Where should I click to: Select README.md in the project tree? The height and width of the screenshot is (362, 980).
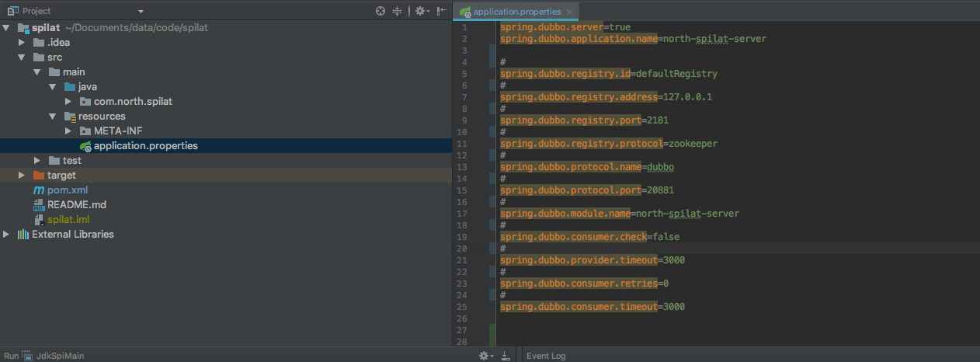click(x=77, y=205)
